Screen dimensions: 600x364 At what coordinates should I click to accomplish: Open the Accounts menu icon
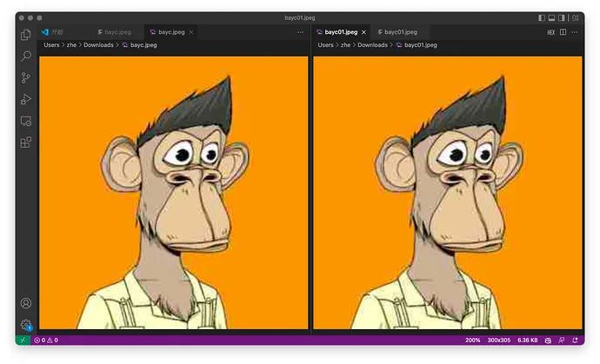pyautogui.click(x=25, y=303)
